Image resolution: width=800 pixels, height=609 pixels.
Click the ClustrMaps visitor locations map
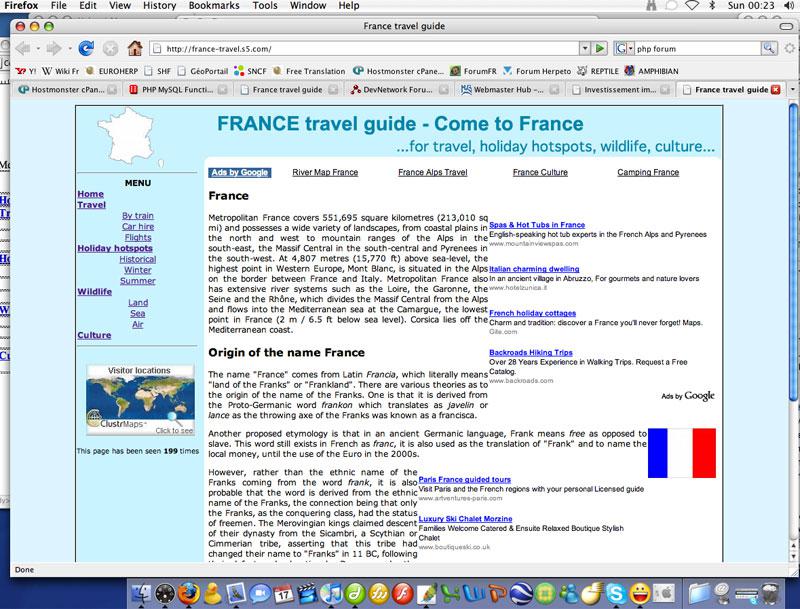140,400
